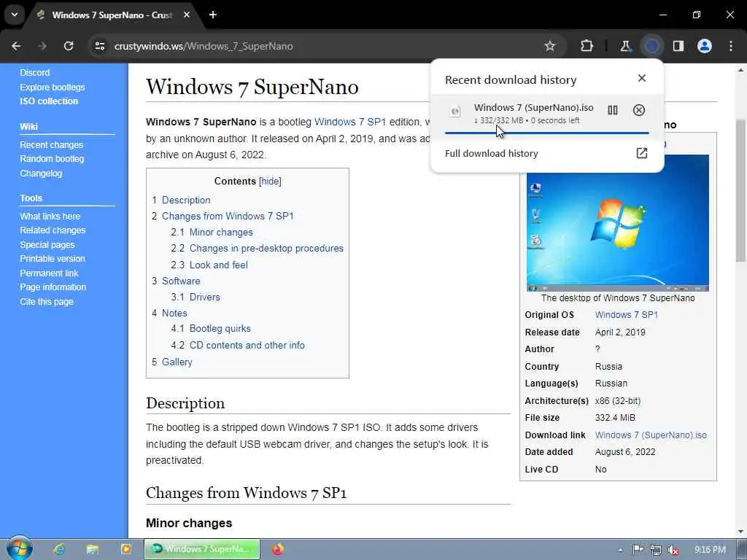Open Special pages link
The image size is (747, 560).
click(47, 245)
